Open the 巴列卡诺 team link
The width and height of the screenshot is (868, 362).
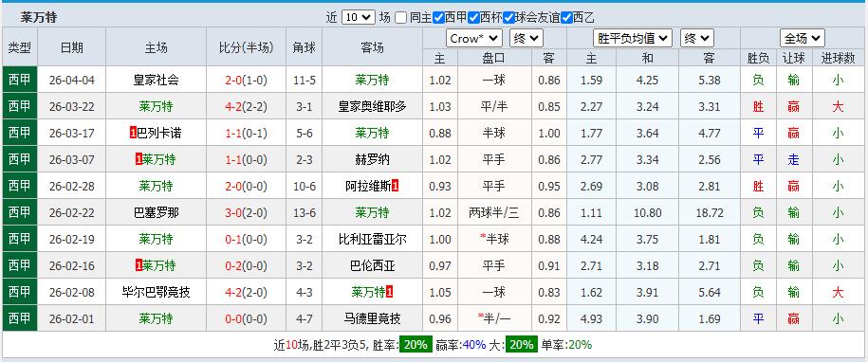click(158, 134)
